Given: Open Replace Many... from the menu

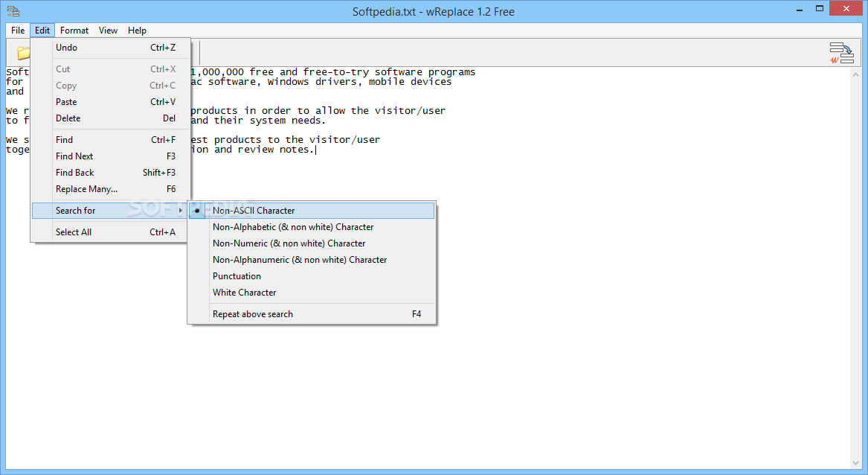Looking at the screenshot, I should [111, 189].
